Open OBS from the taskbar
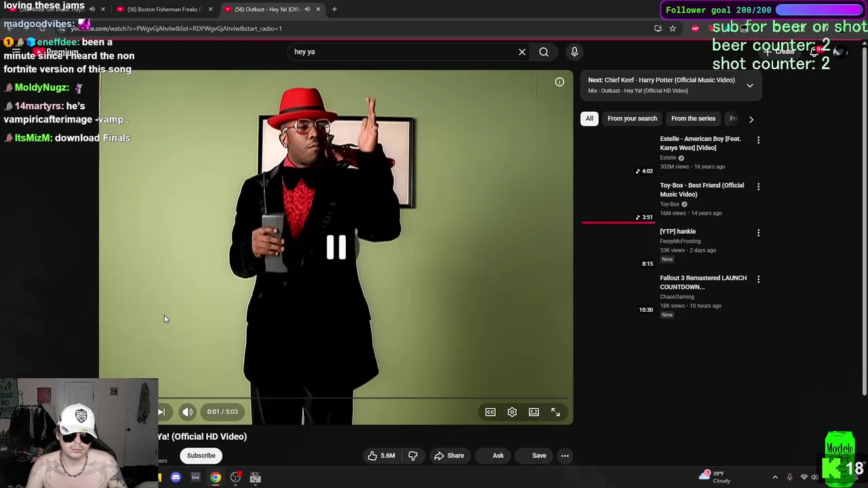This screenshot has width=868, height=488. [235, 478]
